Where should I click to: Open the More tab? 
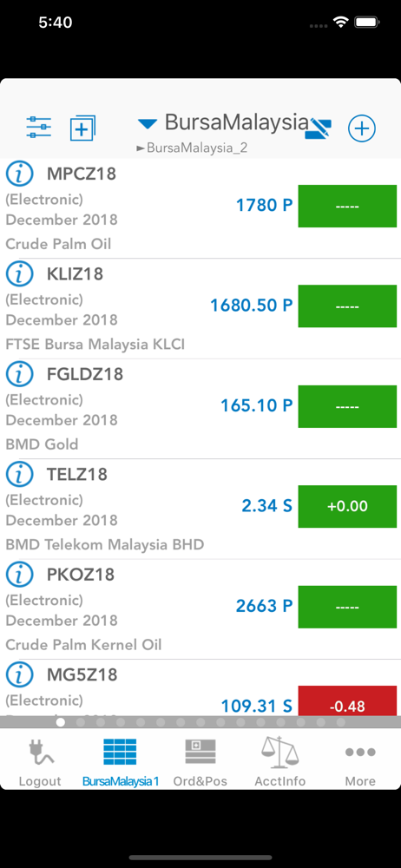[360, 762]
